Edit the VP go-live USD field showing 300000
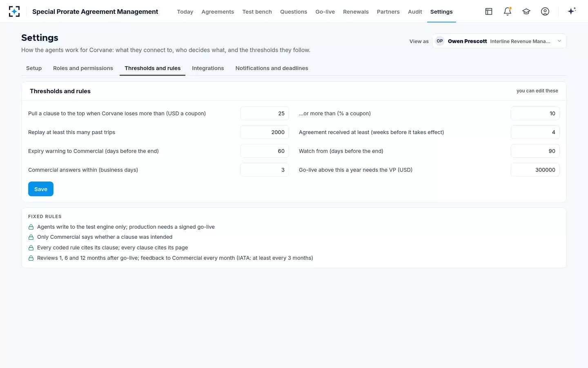Screen dimensions: 588x368 [x=535, y=170]
